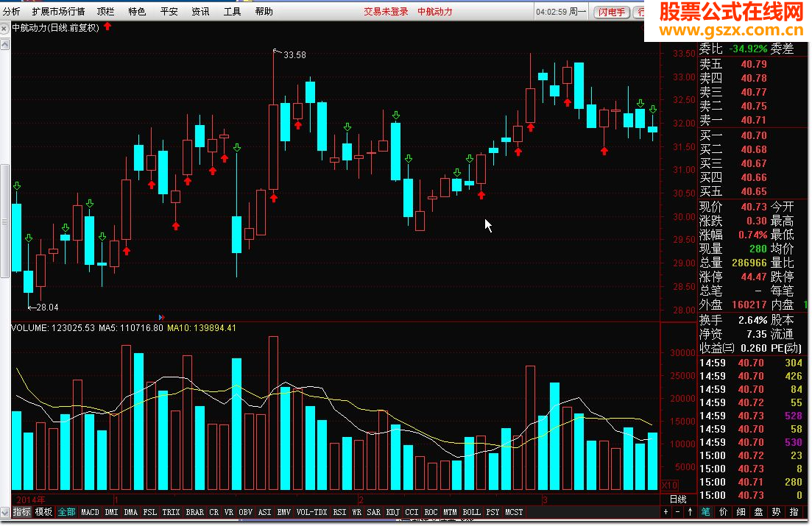This screenshot has width=812, height=526.
Task: Select the CR indicator
Action: click(x=214, y=512)
